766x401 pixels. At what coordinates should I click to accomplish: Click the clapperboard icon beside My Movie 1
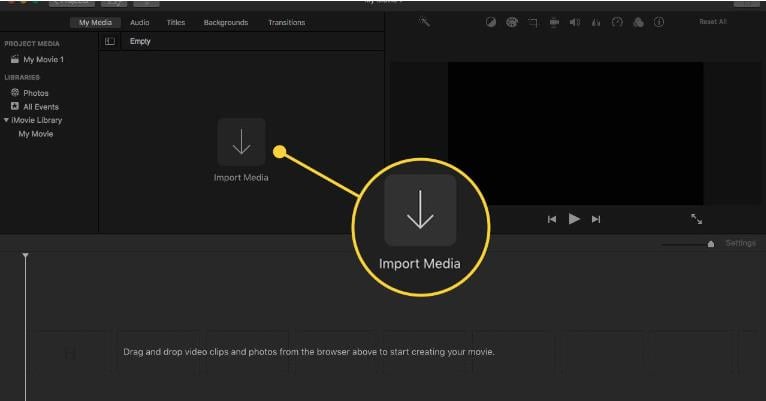15,59
